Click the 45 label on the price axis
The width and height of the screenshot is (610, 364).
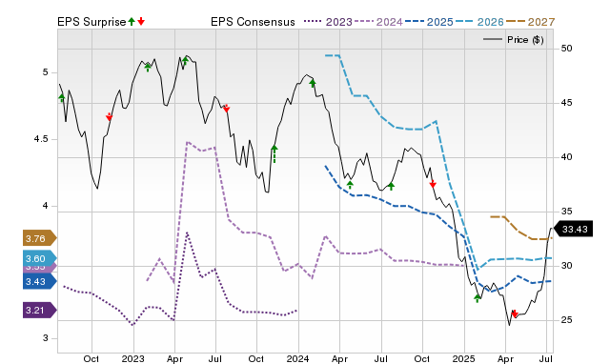566,103
